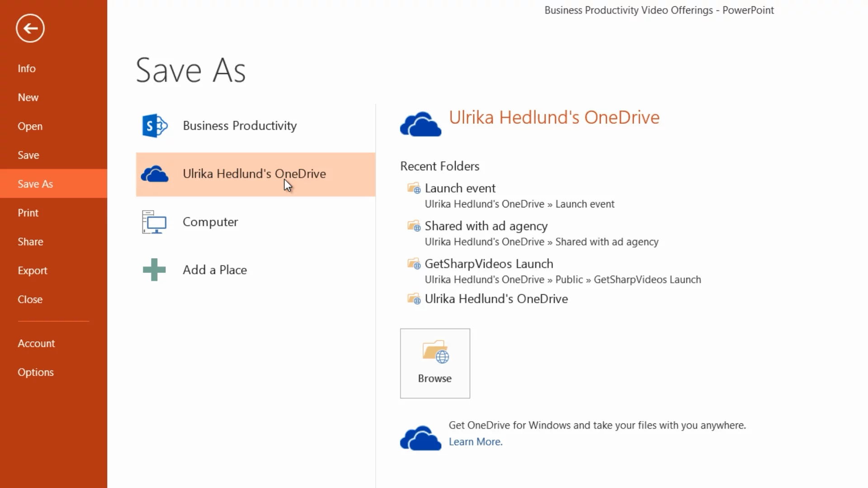Open the Account page
The width and height of the screenshot is (868, 488).
click(36, 343)
